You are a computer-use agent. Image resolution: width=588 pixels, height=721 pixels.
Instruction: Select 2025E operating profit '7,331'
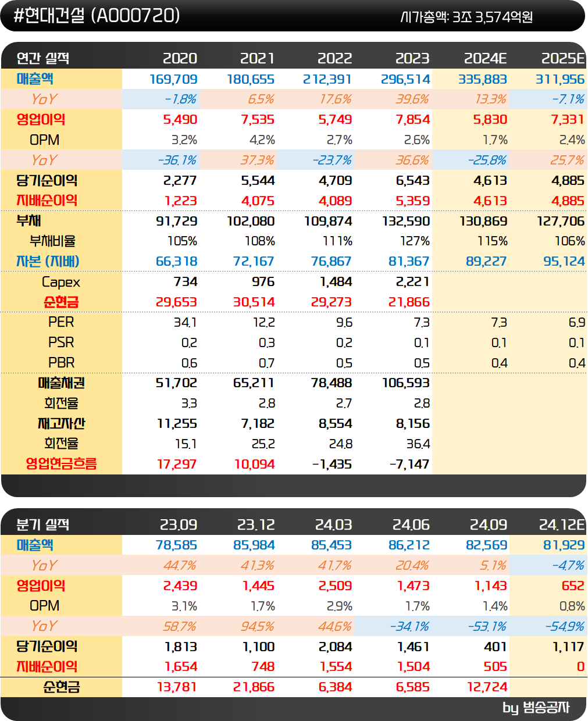(568, 119)
